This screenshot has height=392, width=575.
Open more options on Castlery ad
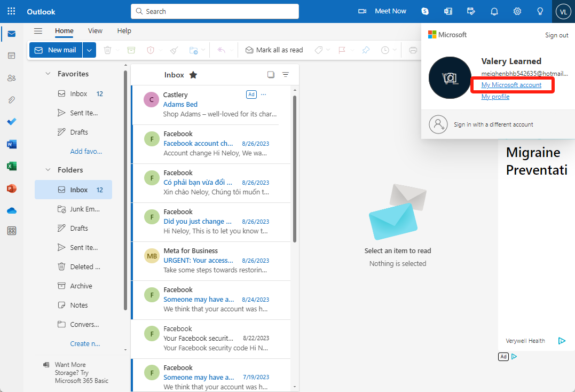(263, 95)
